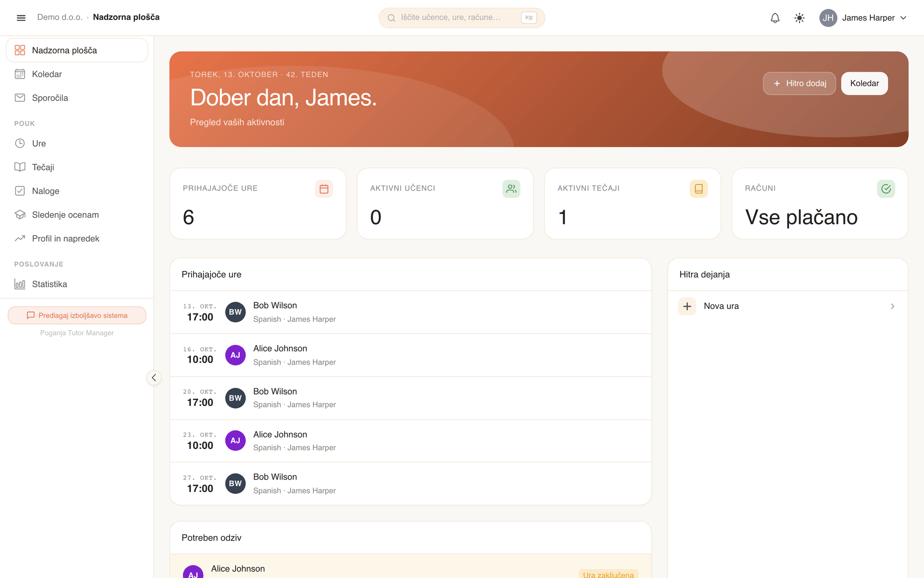Click the Ure clock icon

(x=20, y=143)
